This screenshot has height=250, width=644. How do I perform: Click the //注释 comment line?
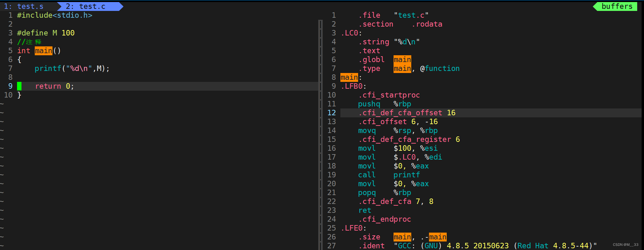tap(29, 42)
